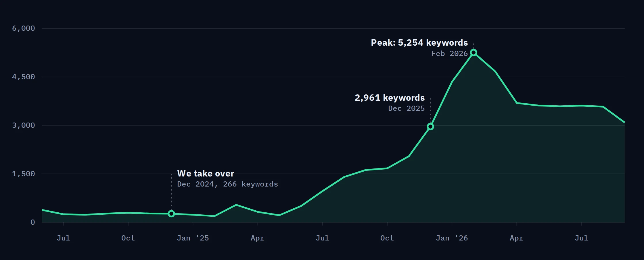Click the 0 y-axis label
This screenshot has height=260, width=644.
(x=33, y=222)
